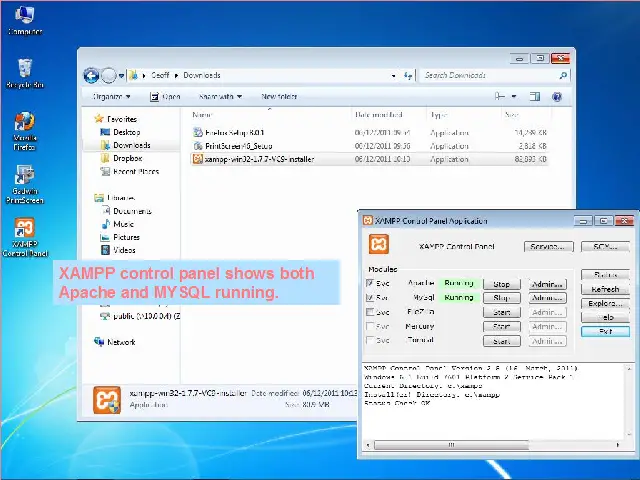Start the Mercury module
The height and width of the screenshot is (480, 640).
[502, 327]
